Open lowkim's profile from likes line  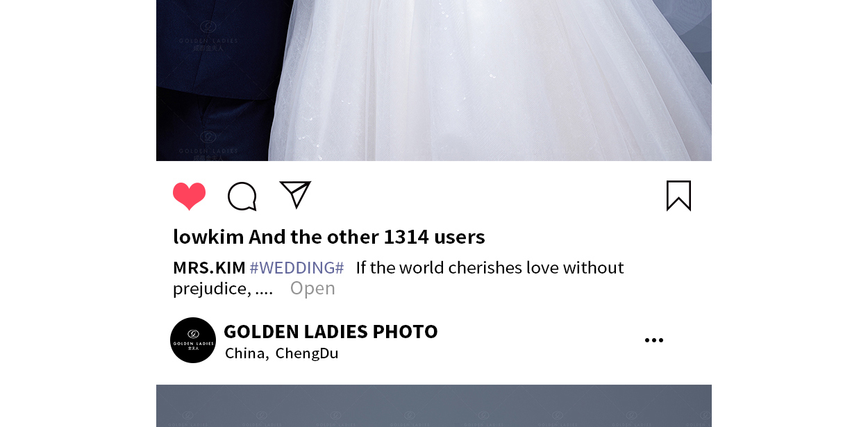click(208, 237)
